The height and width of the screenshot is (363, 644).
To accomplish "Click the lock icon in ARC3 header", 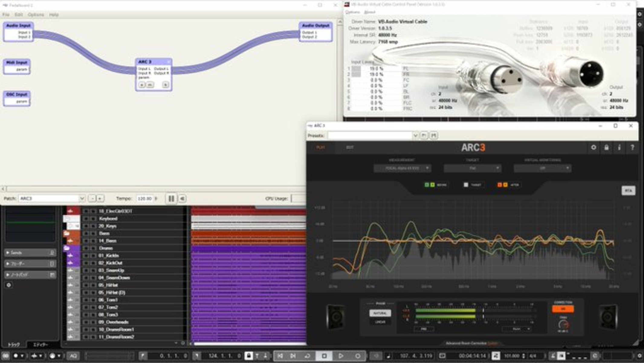I will 606,147.
